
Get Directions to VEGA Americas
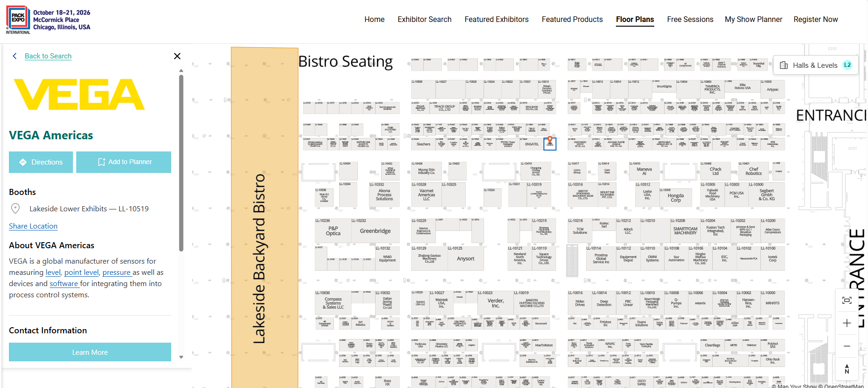click(41, 162)
